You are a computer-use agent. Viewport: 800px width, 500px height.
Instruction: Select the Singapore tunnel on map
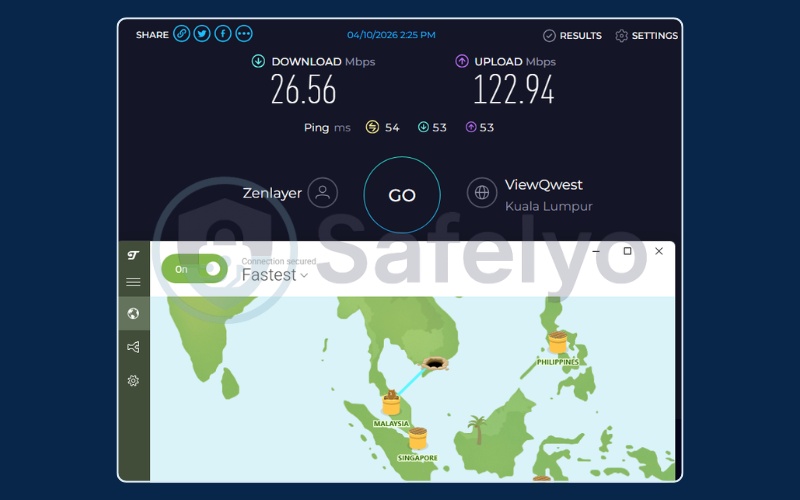tap(418, 438)
